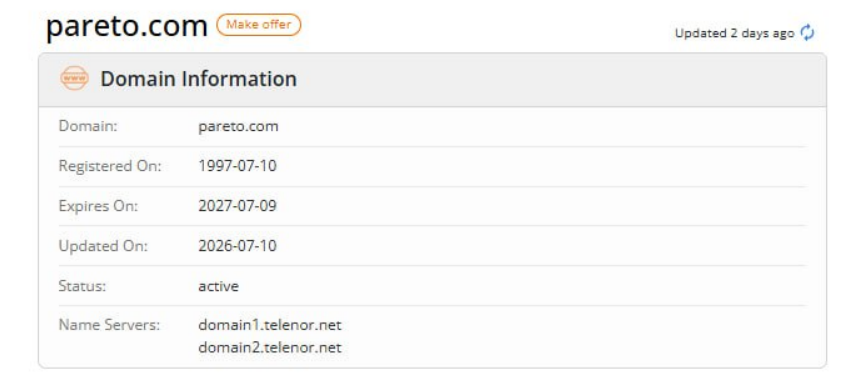
Task: Select the registration date 1997-07-10
Action: pyautogui.click(x=238, y=166)
